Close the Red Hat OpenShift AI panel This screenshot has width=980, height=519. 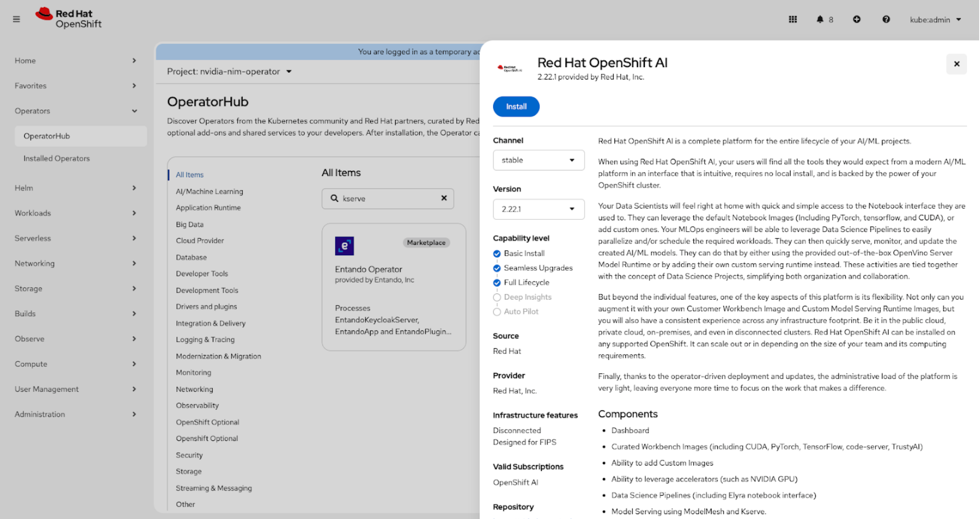[956, 64]
